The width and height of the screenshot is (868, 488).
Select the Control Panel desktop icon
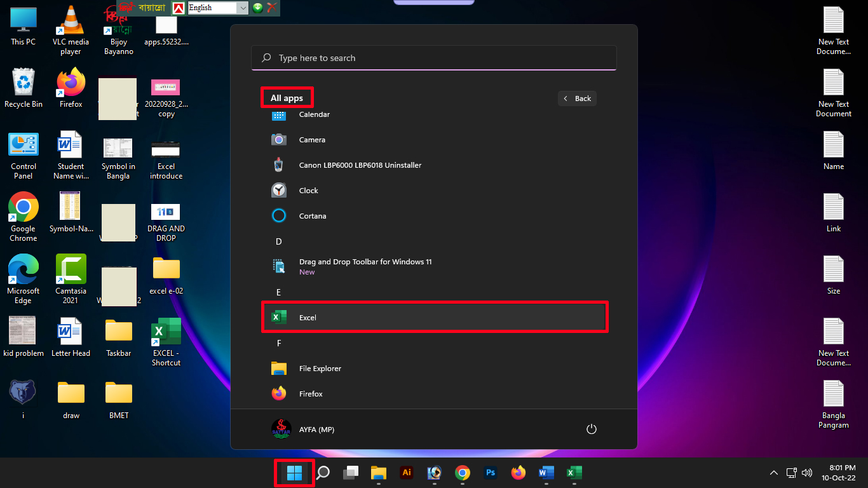(x=24, y=156)
